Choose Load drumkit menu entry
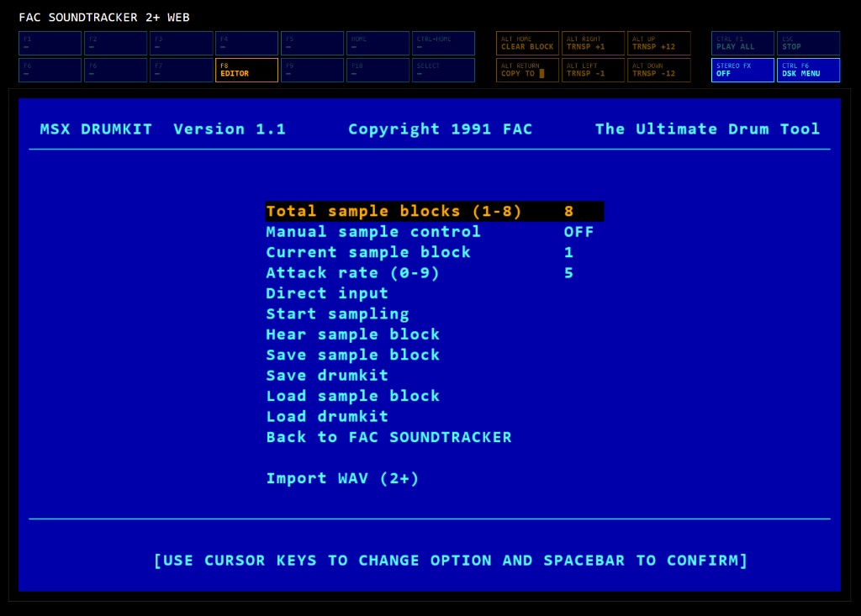 [327, 417]
